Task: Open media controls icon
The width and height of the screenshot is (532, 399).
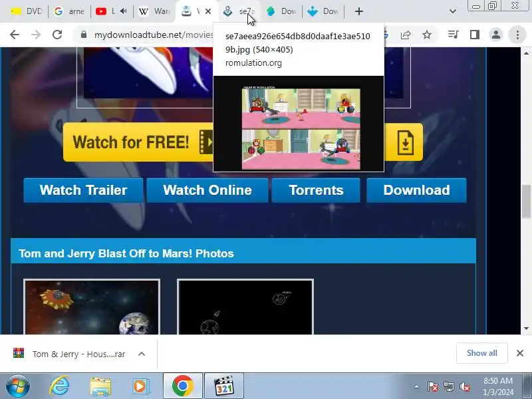Action: (x=454, y=35)
